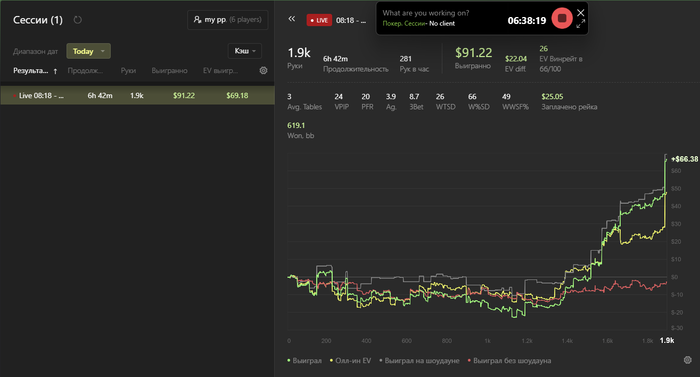Expand the time tracker widget with arrows icon
700x377 pixels.
tap(580, 24)
